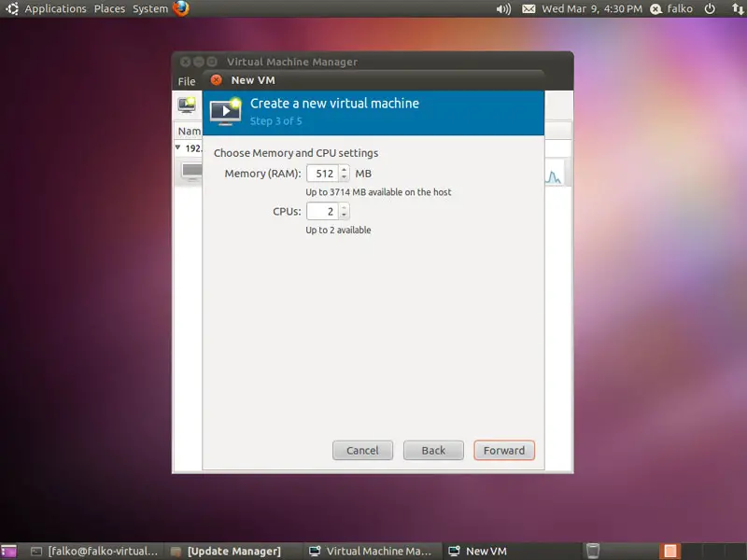Screen dimensions: 747x560
Task: Click the "Create a new virtual machine" title
Action: pos(334,104)
